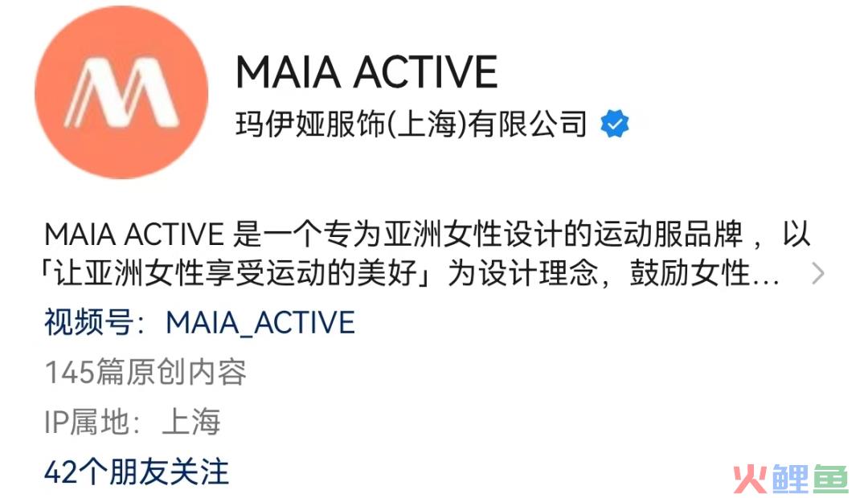Open the 42个朋友关注 friends list
The height and width of the screenshot is (498, 868).
136,472
